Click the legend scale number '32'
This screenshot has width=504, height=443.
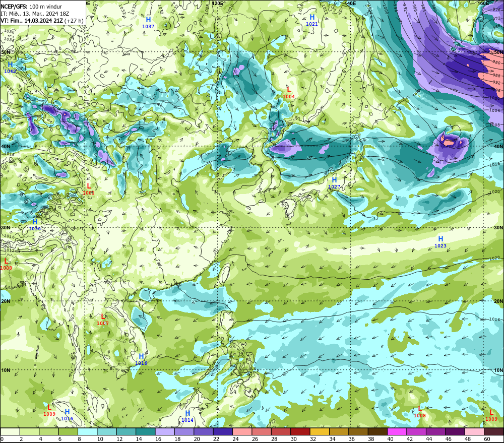313,439
